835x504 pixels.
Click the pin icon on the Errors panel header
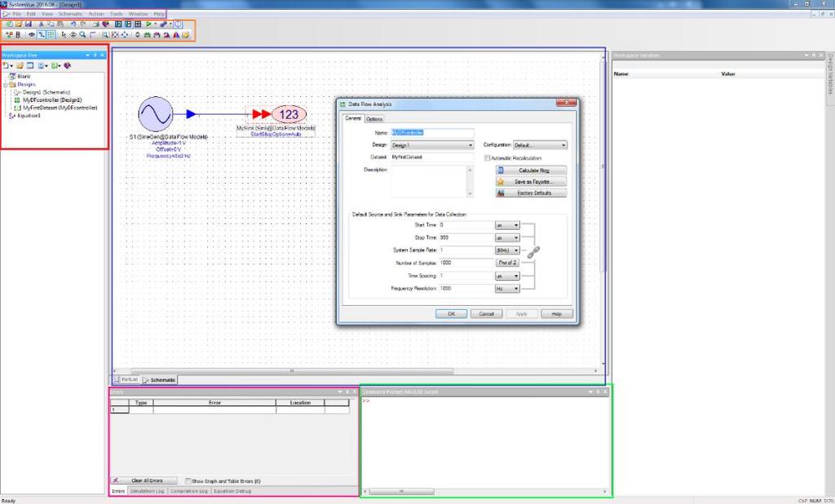[x=347, y=391]
